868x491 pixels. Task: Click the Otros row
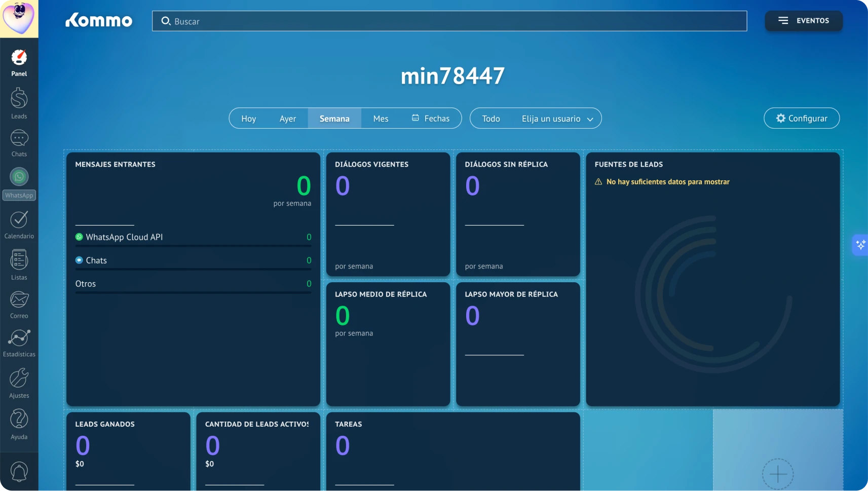[193, 283]
